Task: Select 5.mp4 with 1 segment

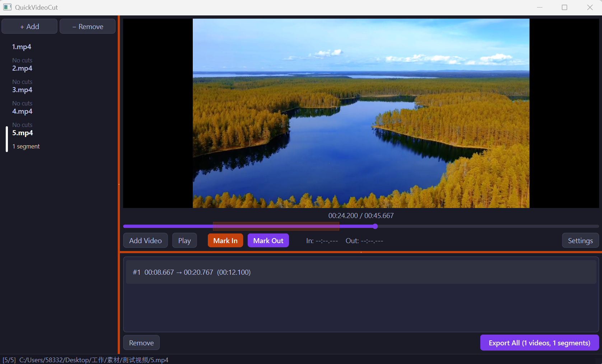Action: pyautogui.click(x=59, y=139)
